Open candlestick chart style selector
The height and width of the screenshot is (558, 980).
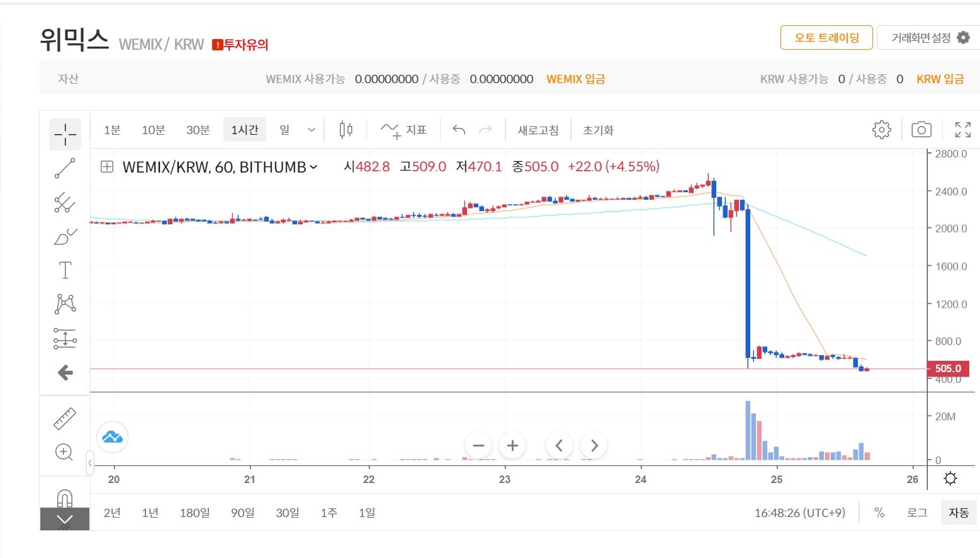(346, 130)
